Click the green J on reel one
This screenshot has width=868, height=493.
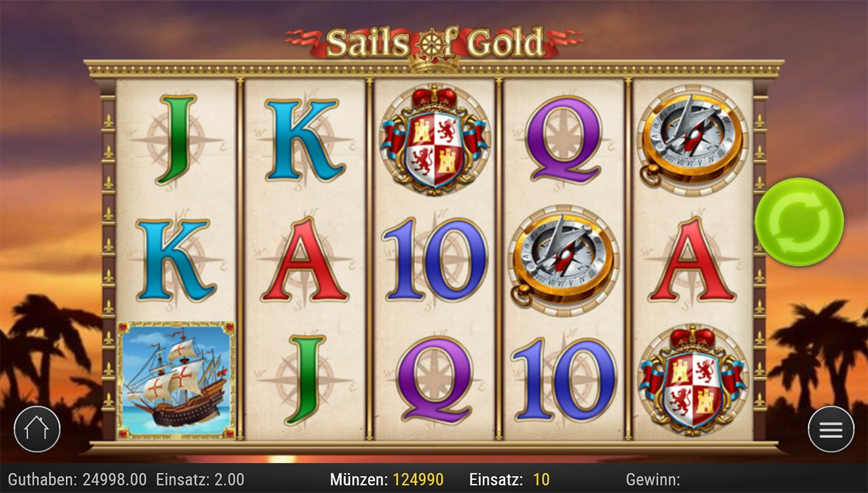[x=176, y=140]
